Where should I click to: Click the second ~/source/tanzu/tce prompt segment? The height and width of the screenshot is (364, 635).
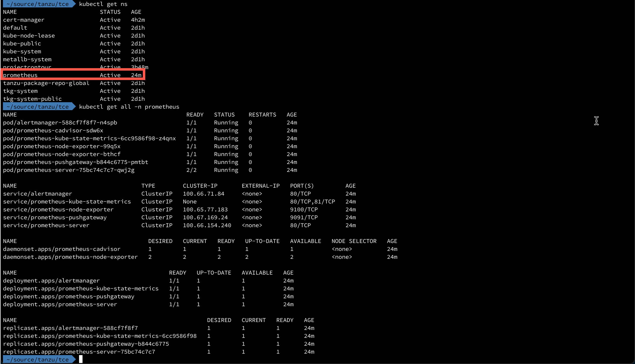[x=38, y=107]
